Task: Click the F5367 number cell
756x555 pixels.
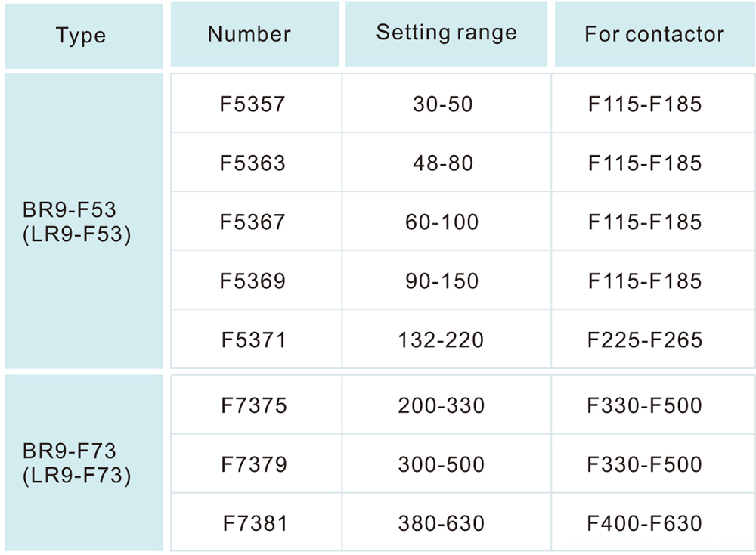Action: [253, 222]
